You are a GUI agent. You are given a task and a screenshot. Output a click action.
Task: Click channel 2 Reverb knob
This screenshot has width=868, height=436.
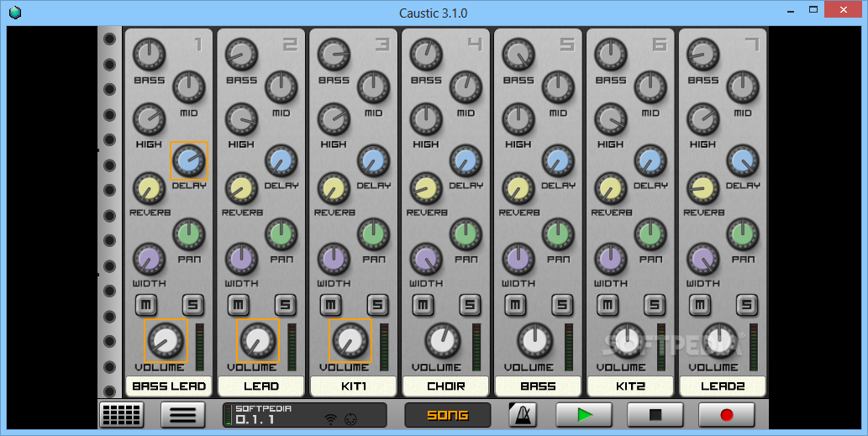coord(242,188)
